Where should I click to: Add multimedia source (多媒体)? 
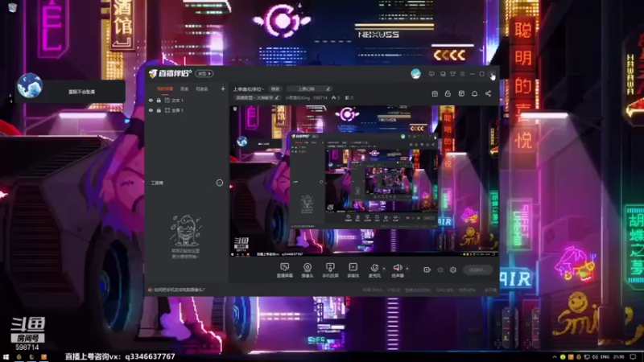353,270
